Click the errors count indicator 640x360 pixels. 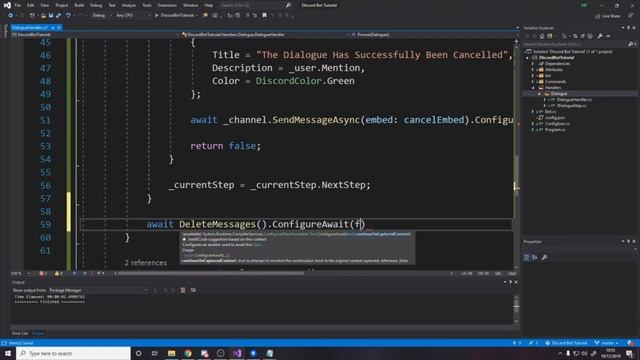tap(43, 273)
